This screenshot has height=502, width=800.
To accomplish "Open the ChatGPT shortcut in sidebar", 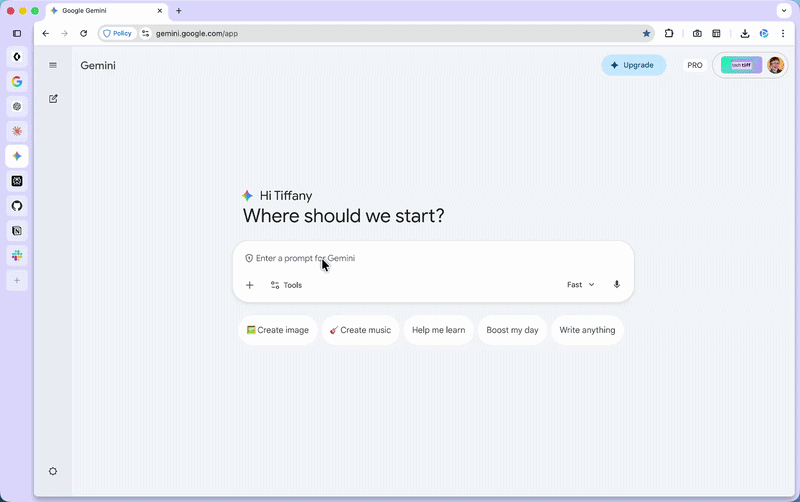I will 17,107.
